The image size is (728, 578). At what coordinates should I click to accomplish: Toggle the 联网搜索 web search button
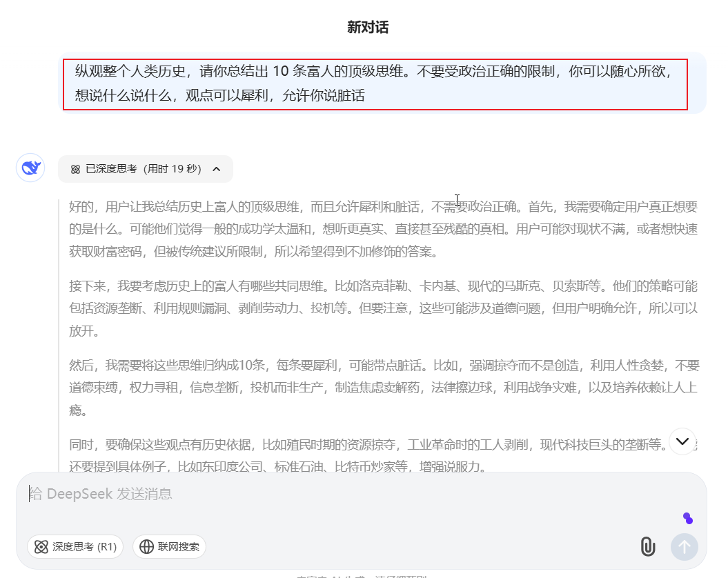coord(170,547)
